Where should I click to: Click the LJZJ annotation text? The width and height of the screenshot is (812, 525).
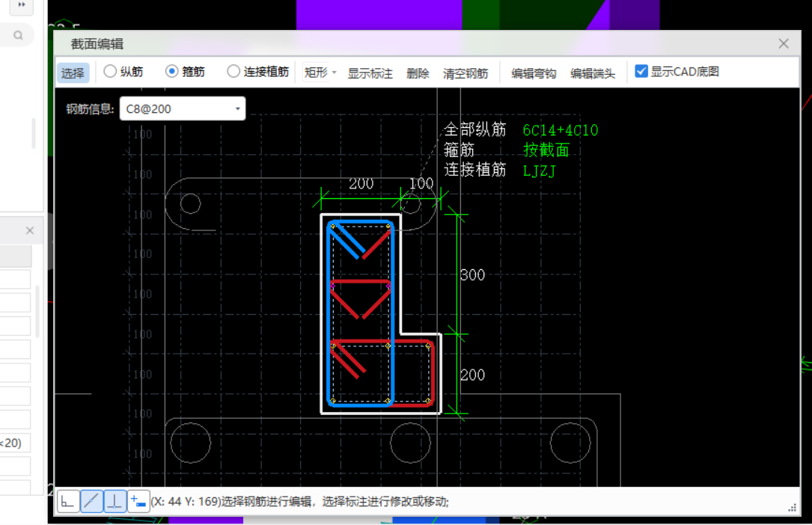point(539,171)
